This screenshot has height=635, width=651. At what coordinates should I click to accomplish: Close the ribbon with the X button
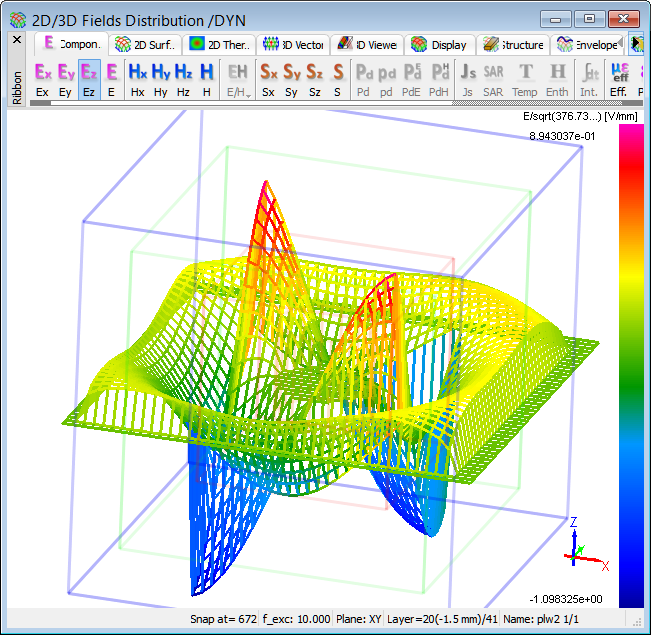[x=17, y=39]
